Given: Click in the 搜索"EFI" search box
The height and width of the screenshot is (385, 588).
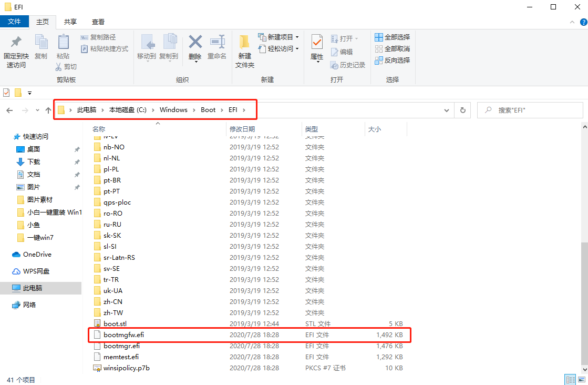Looking at the screenshot, I should pyautogui.click(x=530, y=110).
